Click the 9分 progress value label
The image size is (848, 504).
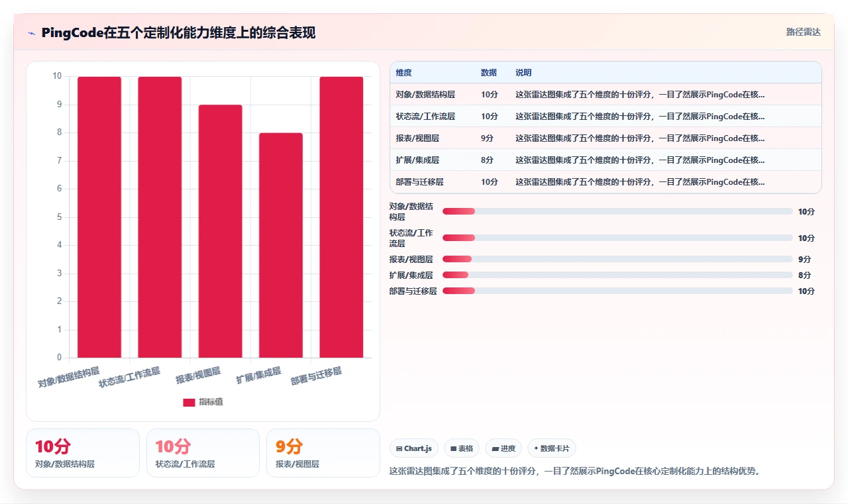tap(804, 259)
